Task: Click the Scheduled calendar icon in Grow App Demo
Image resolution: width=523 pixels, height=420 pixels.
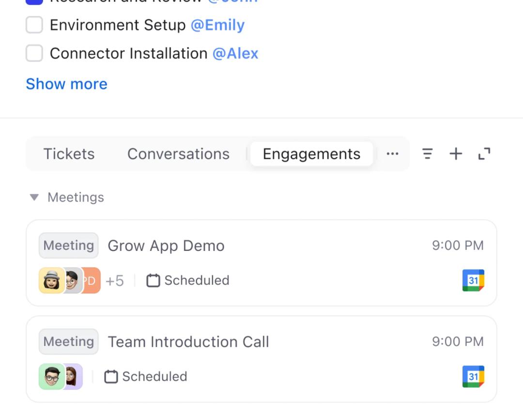Action: tap(153, 280)
